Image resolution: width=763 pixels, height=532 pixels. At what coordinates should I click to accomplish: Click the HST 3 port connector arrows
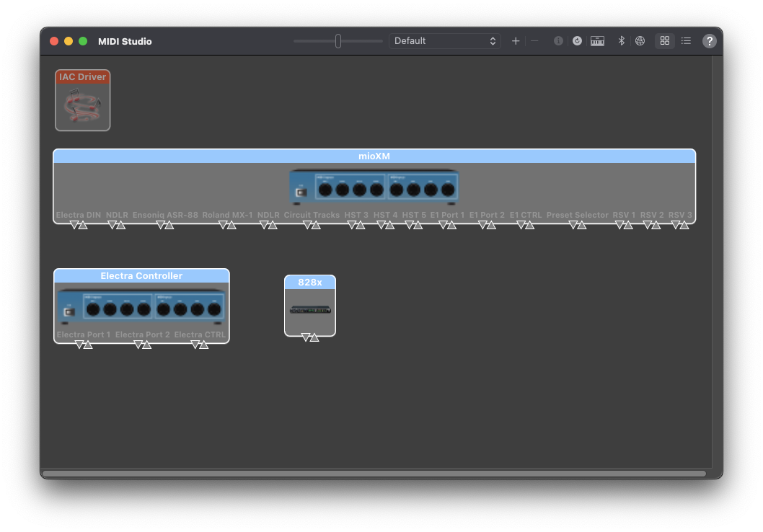356,225
